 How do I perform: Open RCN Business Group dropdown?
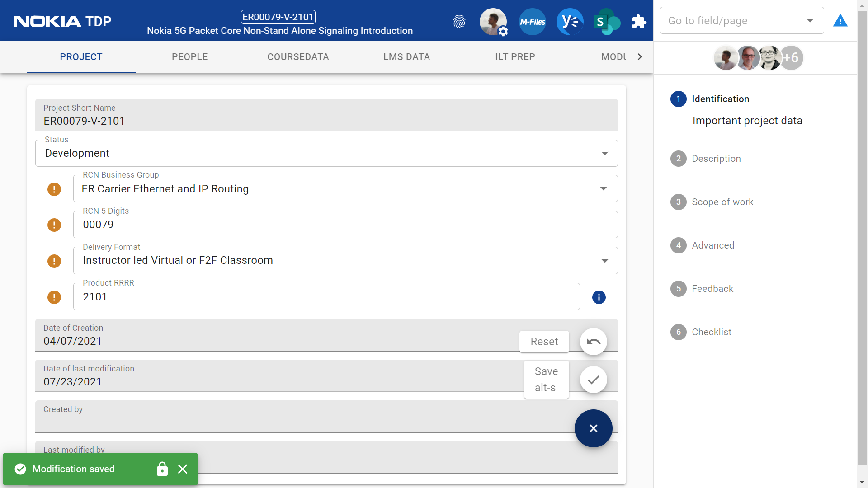coord(345,188)
